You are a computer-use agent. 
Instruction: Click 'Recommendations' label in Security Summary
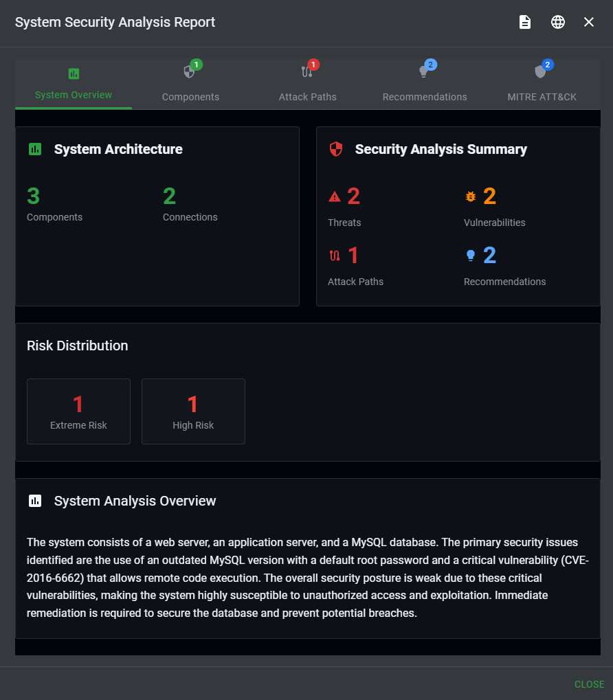click(505, 282)
